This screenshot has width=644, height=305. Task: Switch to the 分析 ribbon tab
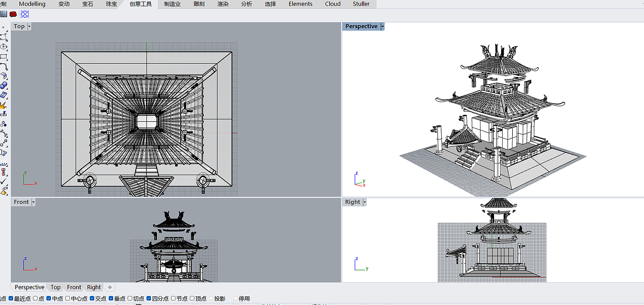click(x=247, y=4)
